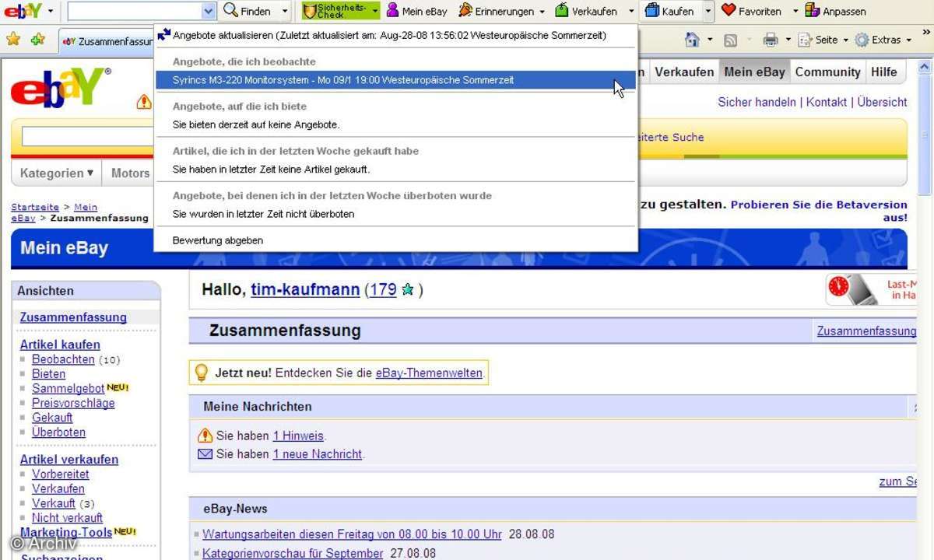
Task: Click the Verkaufen toolbar button
Action: [585, 11]
